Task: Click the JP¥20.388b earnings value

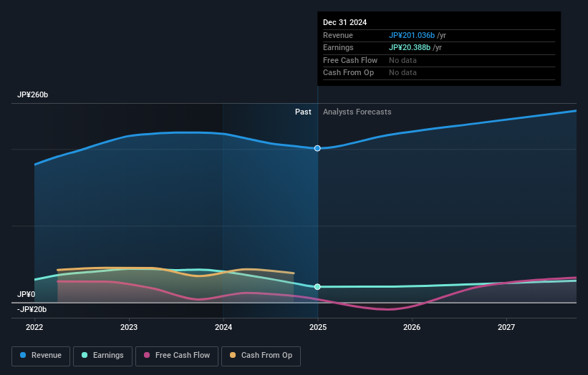Action: pos(410,47)
